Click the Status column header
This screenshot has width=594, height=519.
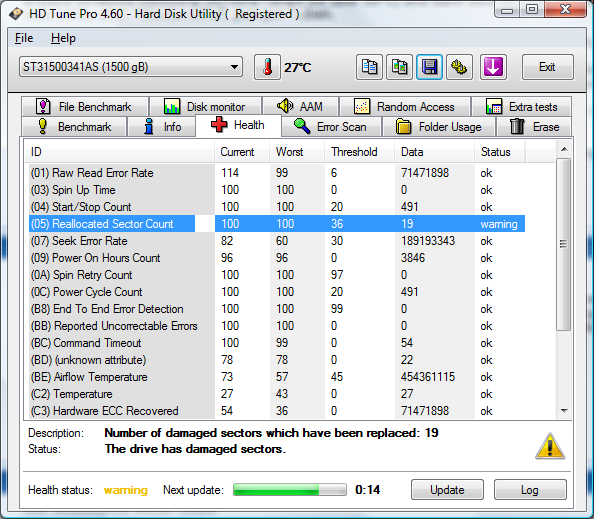499,152
